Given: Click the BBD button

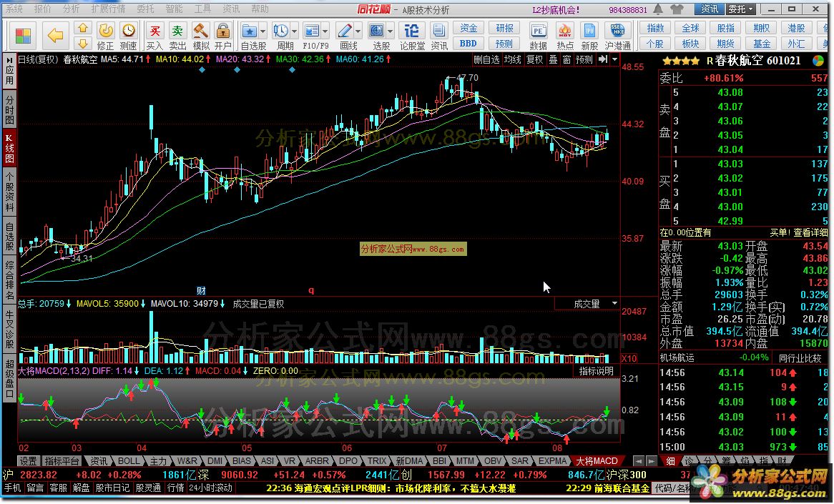Looking at the screenshot, I should pyautogui.click(x=468, y=44).
